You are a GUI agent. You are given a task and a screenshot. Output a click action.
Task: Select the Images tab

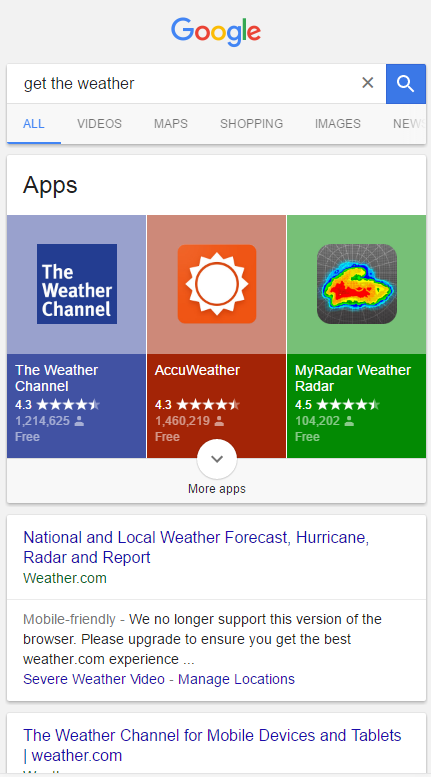click(x=338, y=123)
